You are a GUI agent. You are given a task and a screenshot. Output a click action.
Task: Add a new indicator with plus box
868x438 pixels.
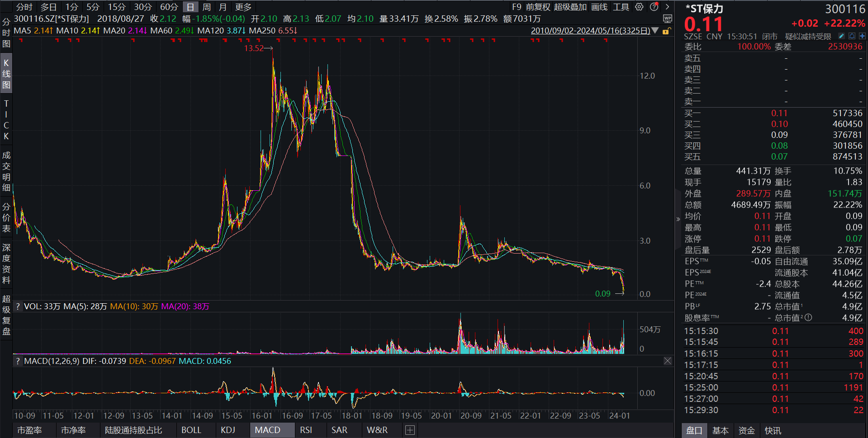(x=410, y=430)
